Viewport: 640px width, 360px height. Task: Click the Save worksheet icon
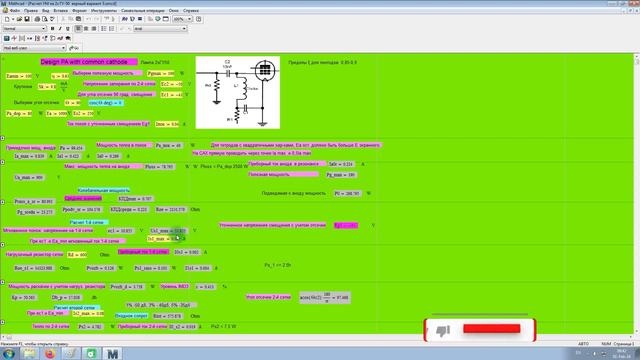tap(27, 19)
